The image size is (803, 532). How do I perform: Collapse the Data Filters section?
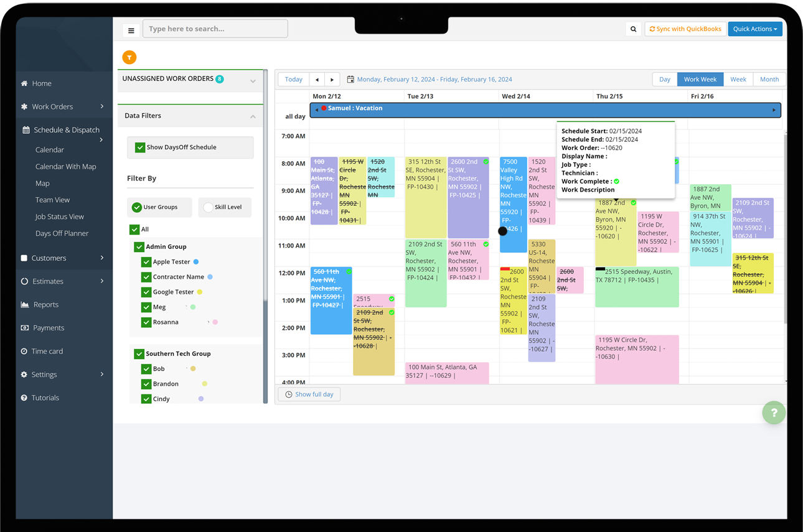tap(253, 116)
